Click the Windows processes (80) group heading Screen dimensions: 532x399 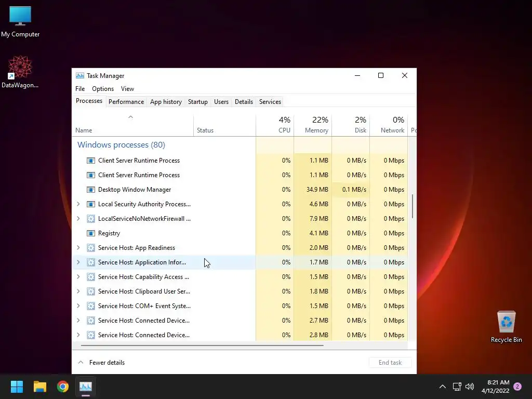(x=121, y=145)
